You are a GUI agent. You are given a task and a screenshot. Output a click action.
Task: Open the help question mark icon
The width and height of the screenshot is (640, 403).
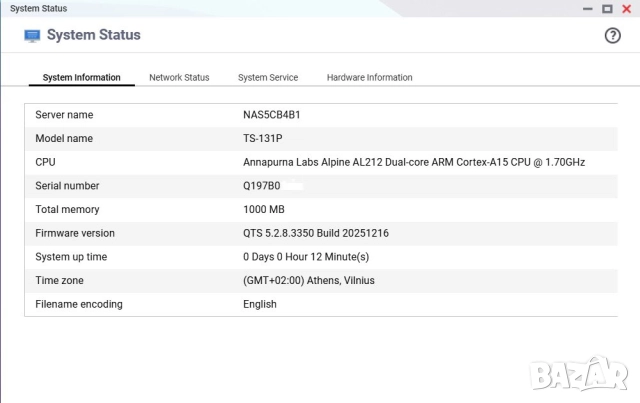[x=612, y=36]
